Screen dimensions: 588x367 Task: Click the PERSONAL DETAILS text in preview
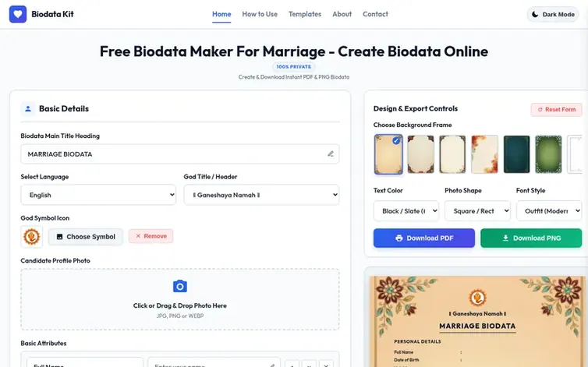(x=417, y=341)
